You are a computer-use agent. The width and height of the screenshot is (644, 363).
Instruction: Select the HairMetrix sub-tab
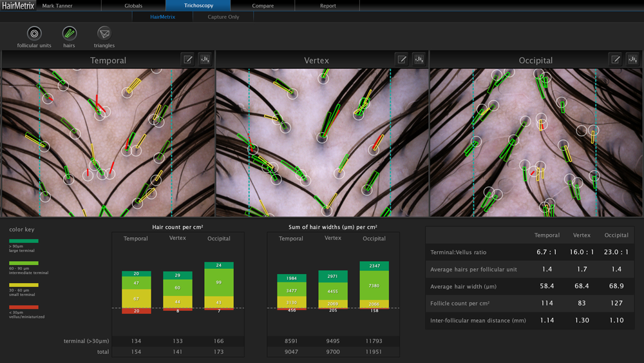coord(162,17)
